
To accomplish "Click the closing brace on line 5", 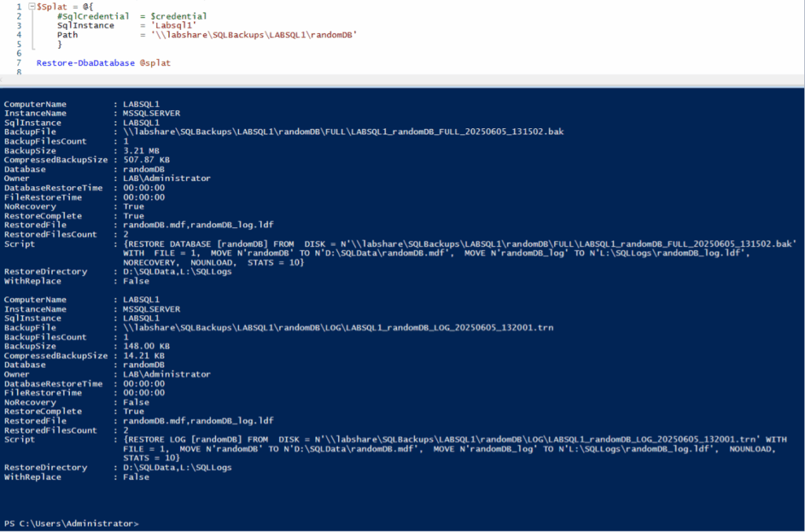I will 60,44.
